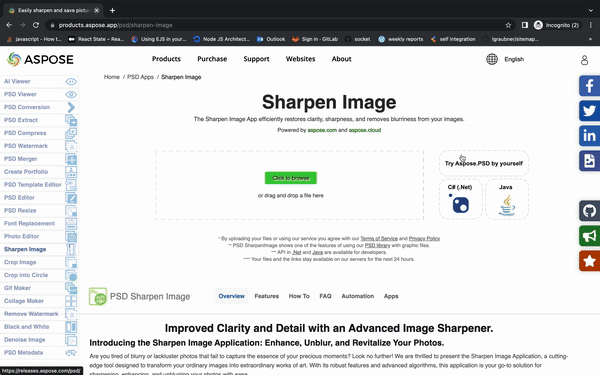Click the green megaphone feedback icon
This screenshot has width=600, height=375.
[589, 236]
